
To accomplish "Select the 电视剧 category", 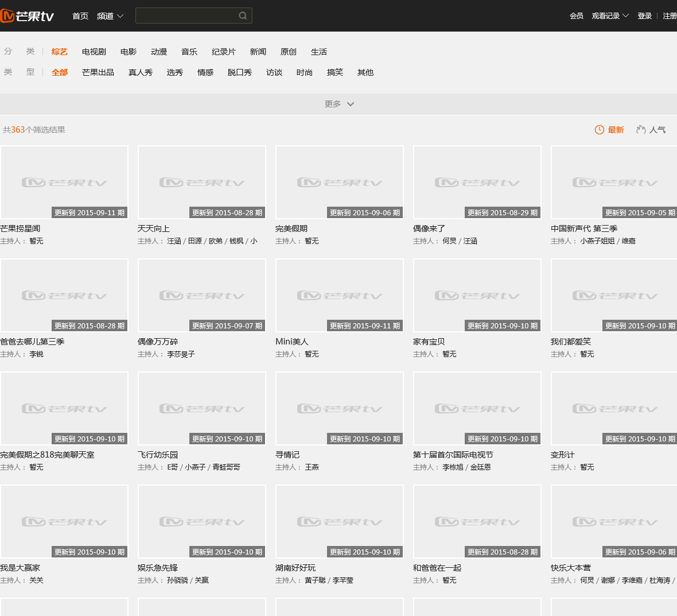I will tap(94, 52).
